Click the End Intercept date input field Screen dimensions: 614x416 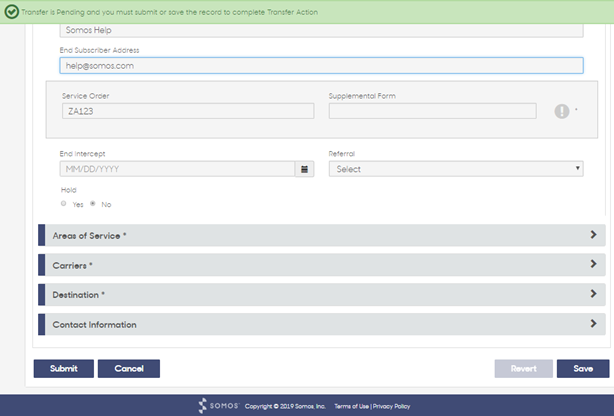[x=177, y=169]
